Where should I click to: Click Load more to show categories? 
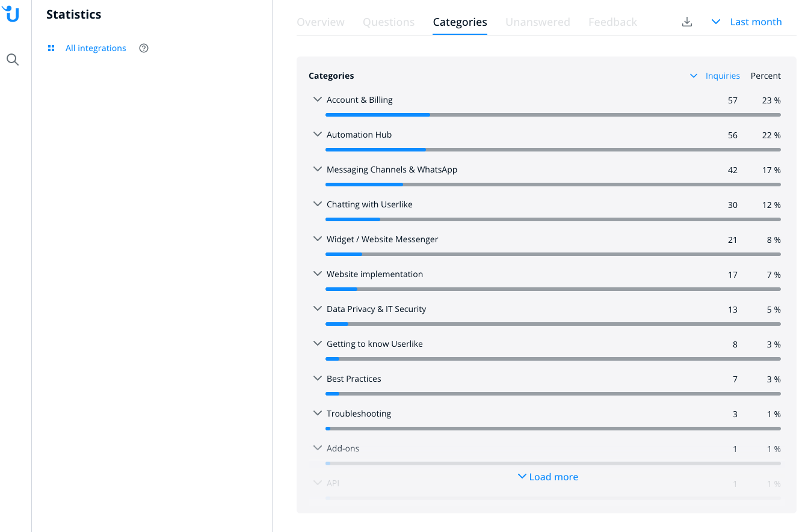click(x=547, y=477)
